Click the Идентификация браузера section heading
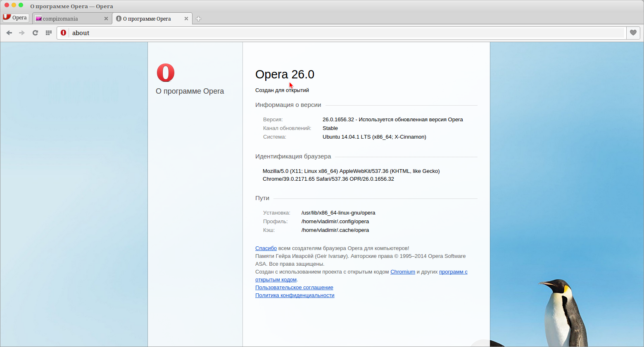Image resolution: width=644 pixels, height=347 pixels. click(293, 156)
